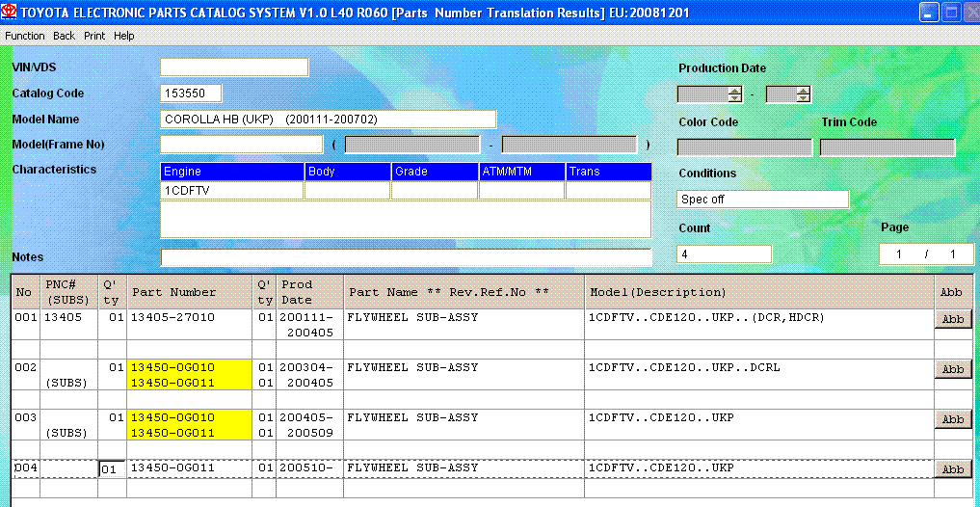Select the Body column header
The image size is (980, 507).
(x=348, y=172)
